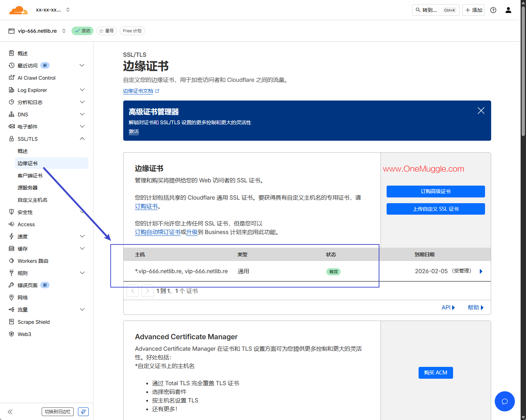
Task: Click the 激活 link in the banner
Action: pos(134,132)
